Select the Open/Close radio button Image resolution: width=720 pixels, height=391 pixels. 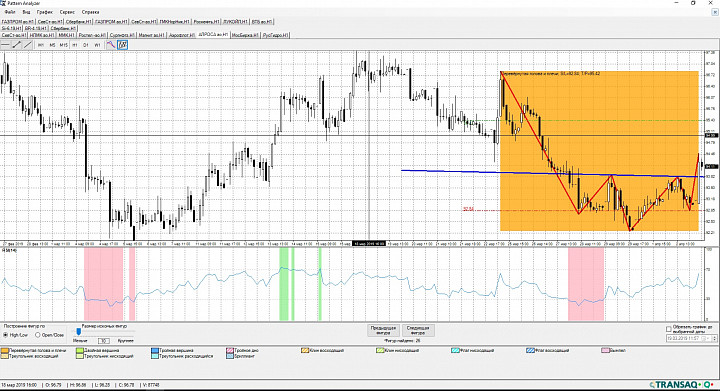(x=38, y=335)
